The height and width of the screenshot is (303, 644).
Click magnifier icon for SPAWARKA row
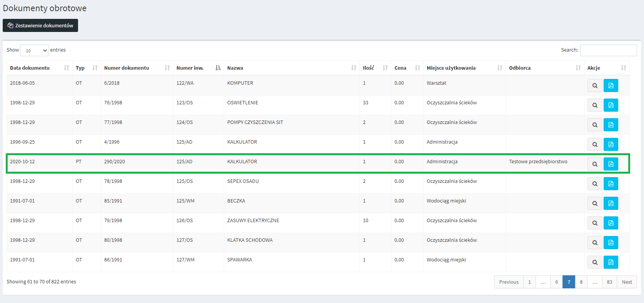[x=594, y=262]
